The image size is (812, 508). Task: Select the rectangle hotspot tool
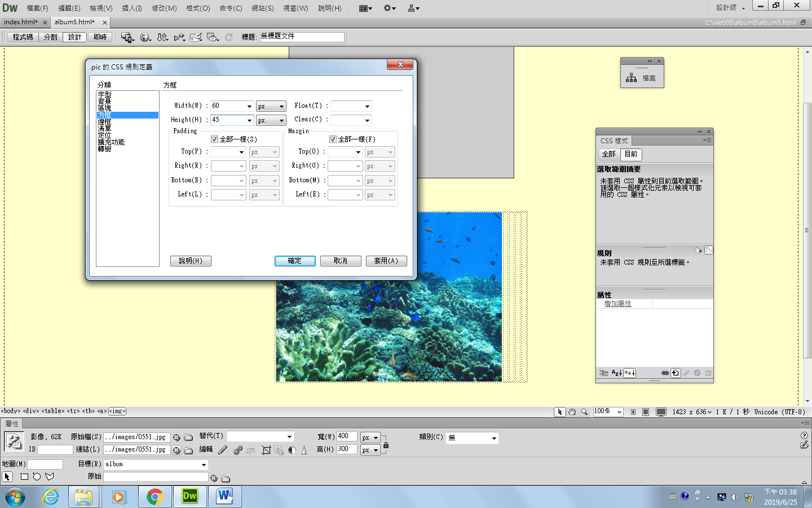(24, 477)
